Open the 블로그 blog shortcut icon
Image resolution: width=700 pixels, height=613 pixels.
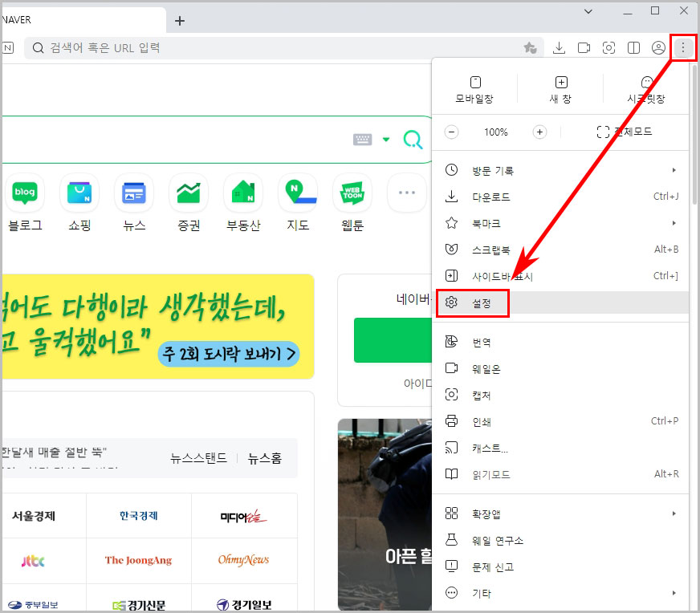tap(25, 193)
